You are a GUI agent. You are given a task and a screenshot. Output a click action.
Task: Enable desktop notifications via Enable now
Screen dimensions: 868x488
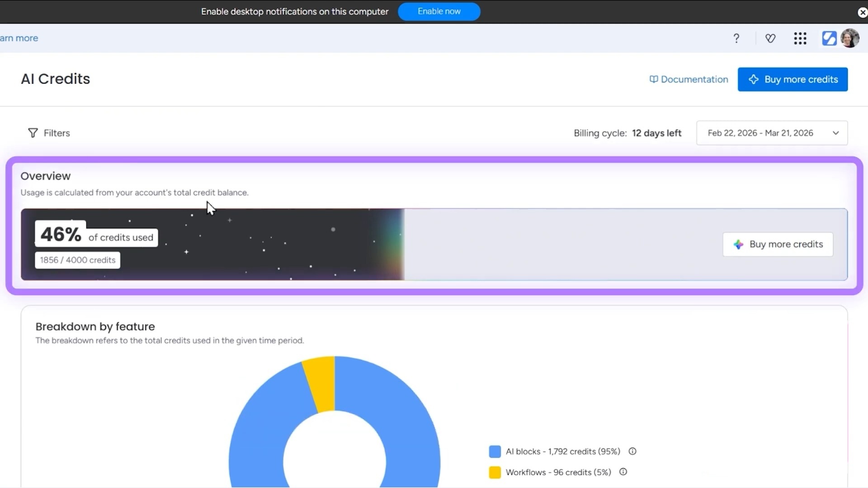(439, 11)
